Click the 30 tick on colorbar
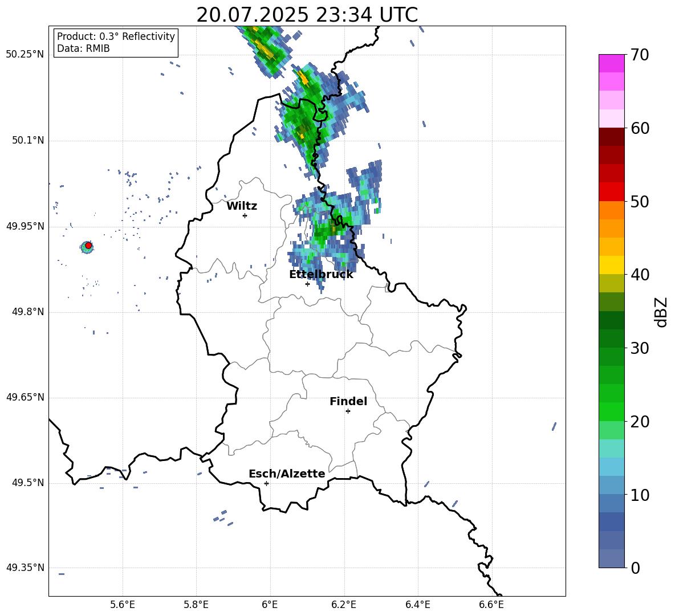The width and height of the screenshot is (675, 616). point(639,348)
